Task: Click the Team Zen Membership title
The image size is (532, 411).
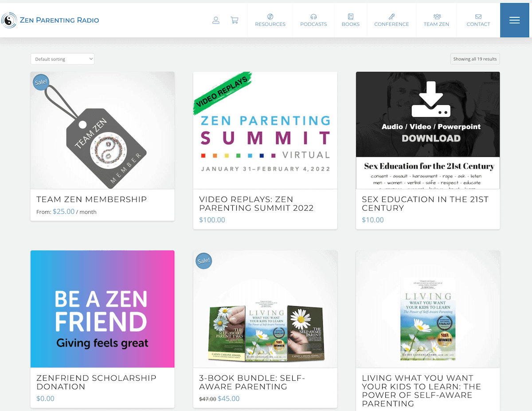Action: [x=91, y=199]
